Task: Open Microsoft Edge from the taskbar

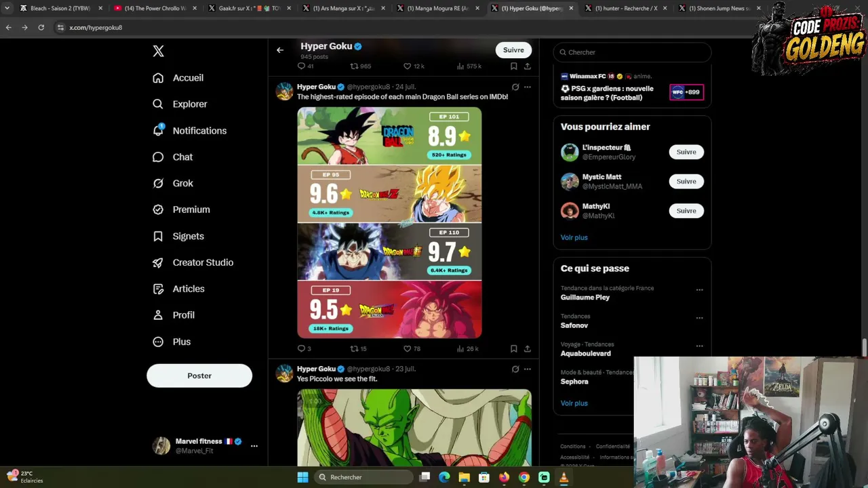Action: (x=444, y=477)
